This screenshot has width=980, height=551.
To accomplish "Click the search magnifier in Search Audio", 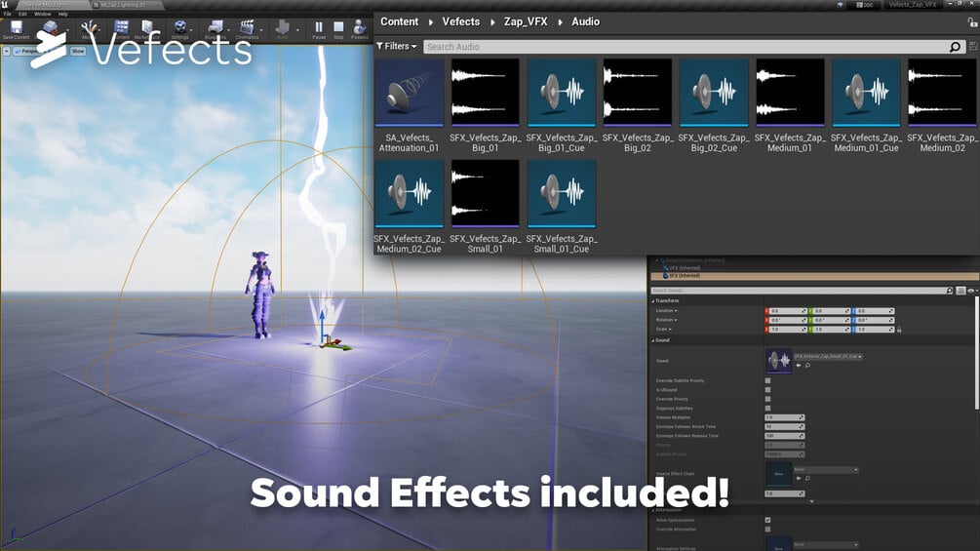I will [x=955, y=47].
